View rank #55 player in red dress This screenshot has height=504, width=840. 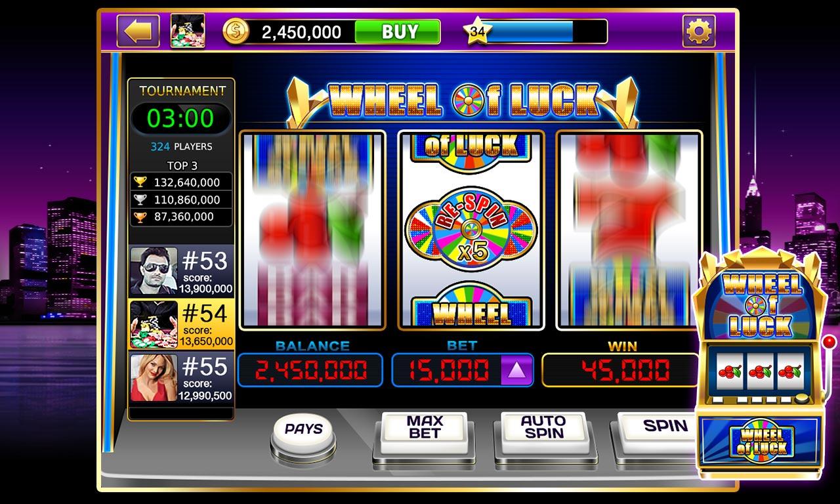click(181, 377)
